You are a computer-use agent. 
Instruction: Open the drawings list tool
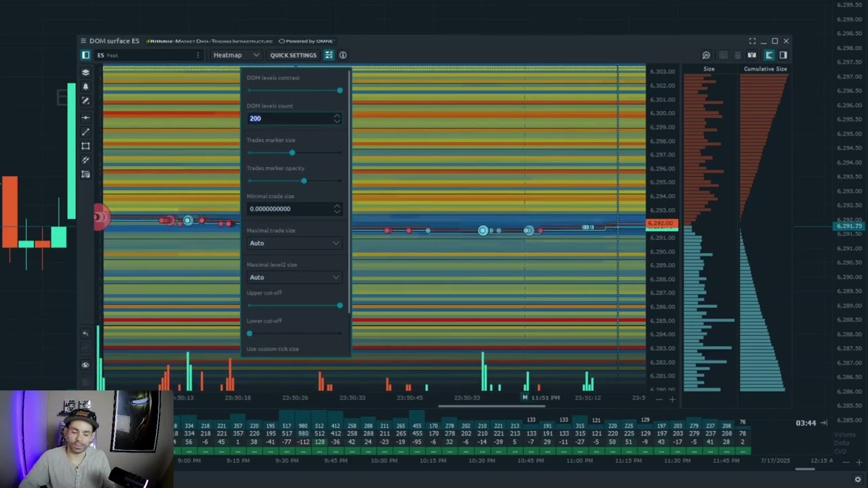tap(85, 175)
